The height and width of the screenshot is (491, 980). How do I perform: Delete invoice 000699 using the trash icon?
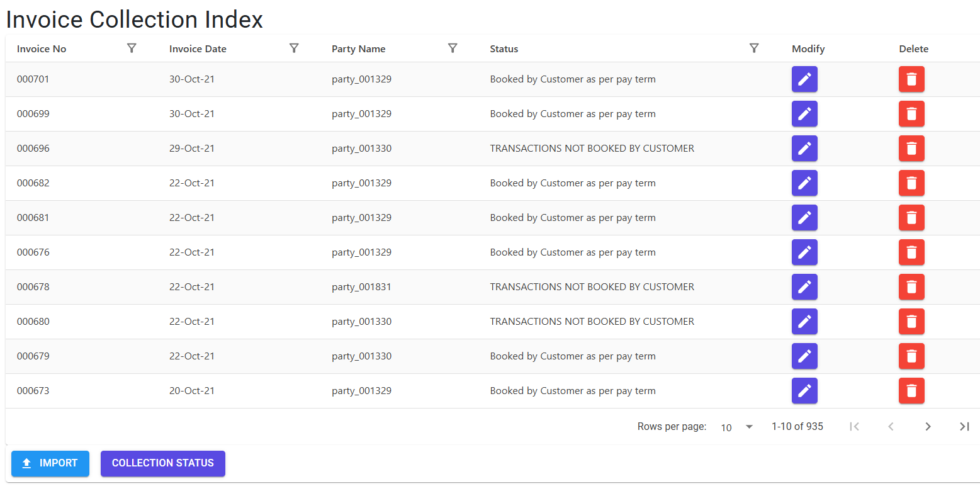pos(911,114)
